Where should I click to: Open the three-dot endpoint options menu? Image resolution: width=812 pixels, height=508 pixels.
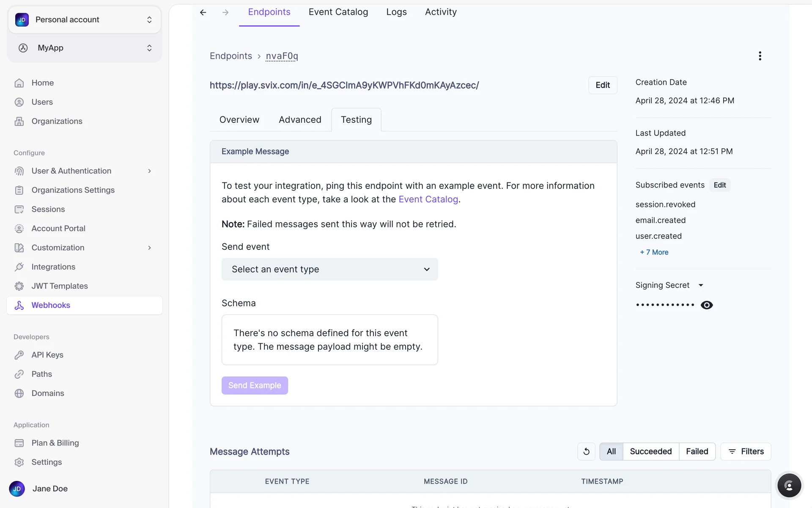(x=760, y=56)
